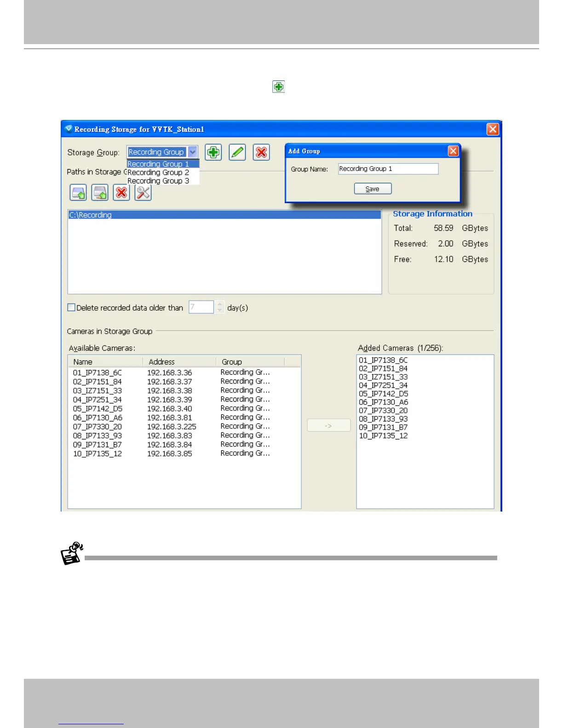Open storage path settings wrench-and-screwdriver icon

[143, 193]
